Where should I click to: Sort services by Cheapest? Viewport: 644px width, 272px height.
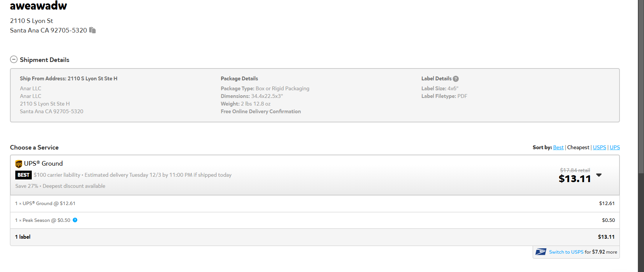(x=578, y=147)
